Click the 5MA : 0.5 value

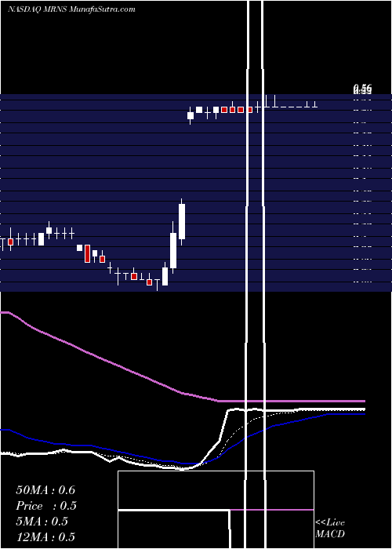tap(42, 522)
